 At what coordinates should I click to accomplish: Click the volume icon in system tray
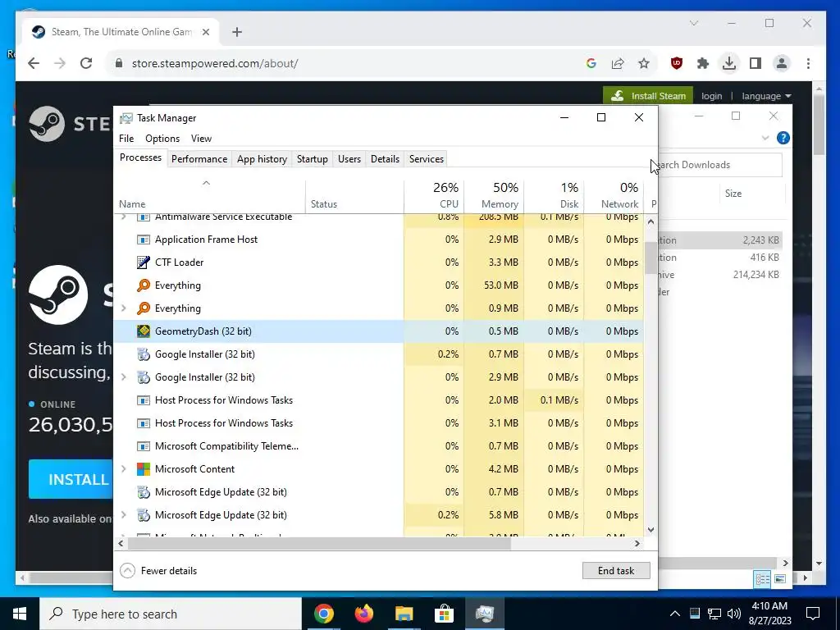734,614
